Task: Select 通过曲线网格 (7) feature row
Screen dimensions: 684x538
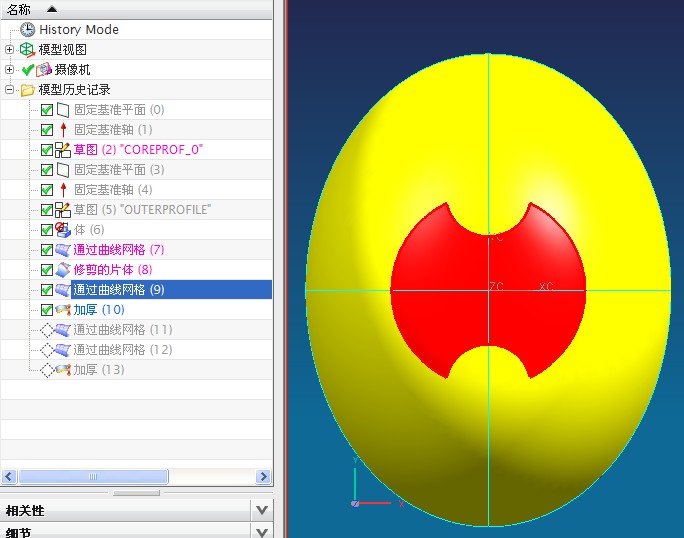Action: coord(119,250)
